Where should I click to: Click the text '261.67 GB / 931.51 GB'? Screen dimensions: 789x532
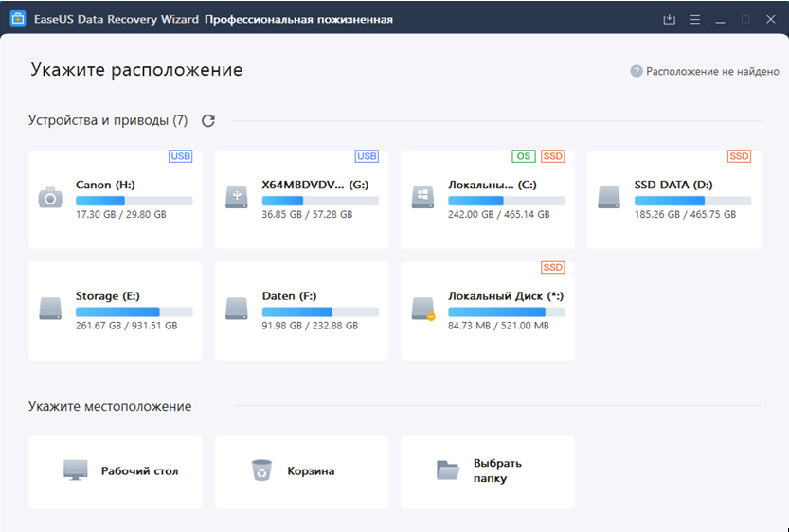[x=126, y=326]
